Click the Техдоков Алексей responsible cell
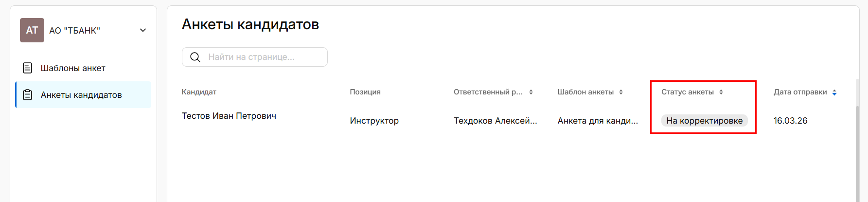Screen dimensions: 868x202 [x=495, y=121]
